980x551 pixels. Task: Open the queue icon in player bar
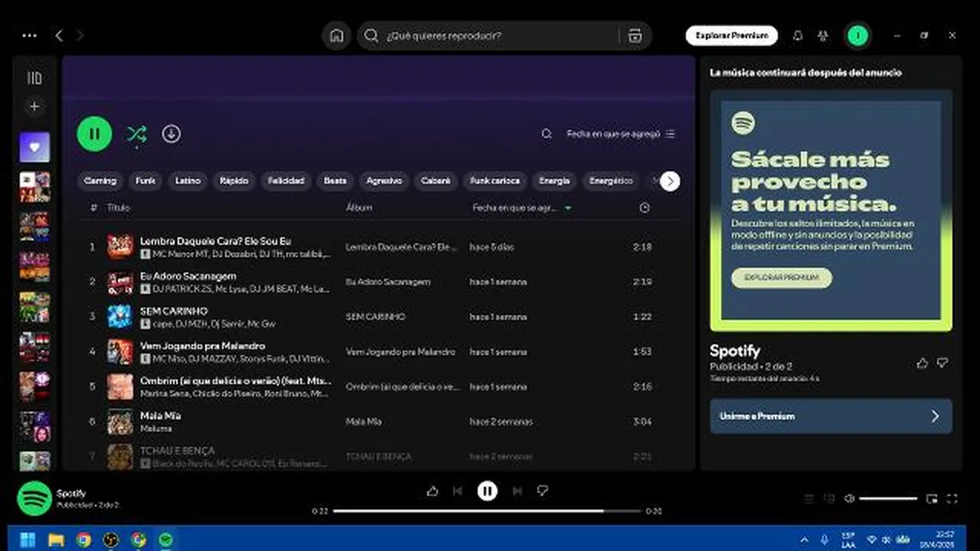[809, 499]
